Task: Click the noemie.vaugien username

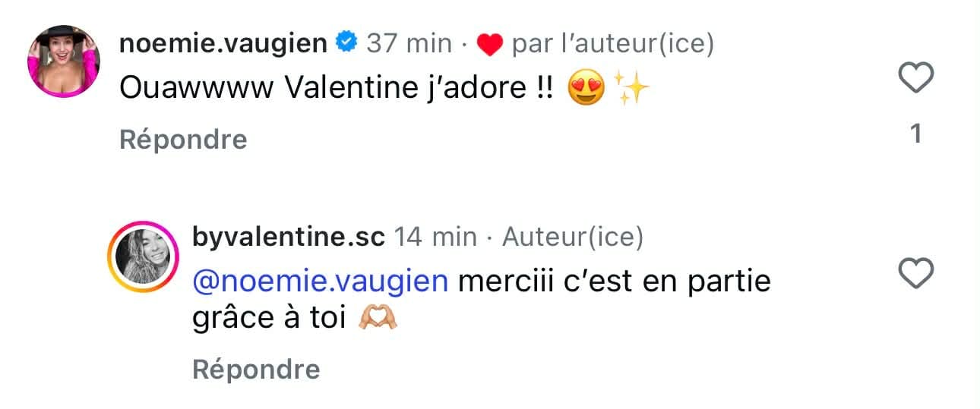Action: (223, 45)
